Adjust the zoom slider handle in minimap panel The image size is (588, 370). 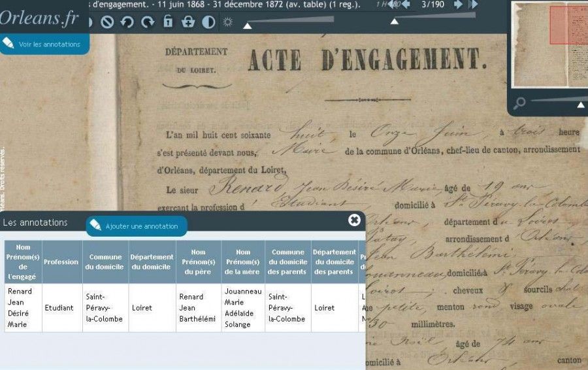click(581, 105)
